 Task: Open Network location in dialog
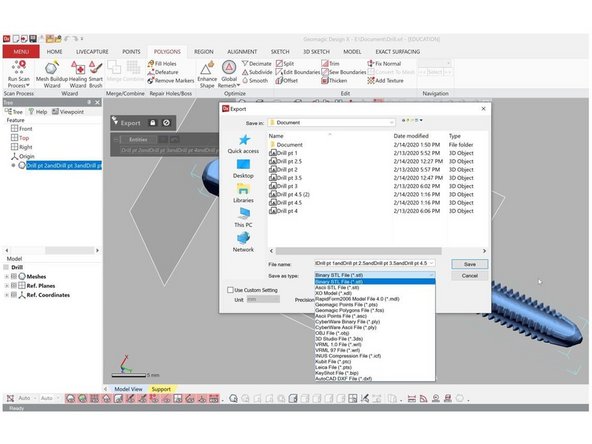tap(243, 242)
